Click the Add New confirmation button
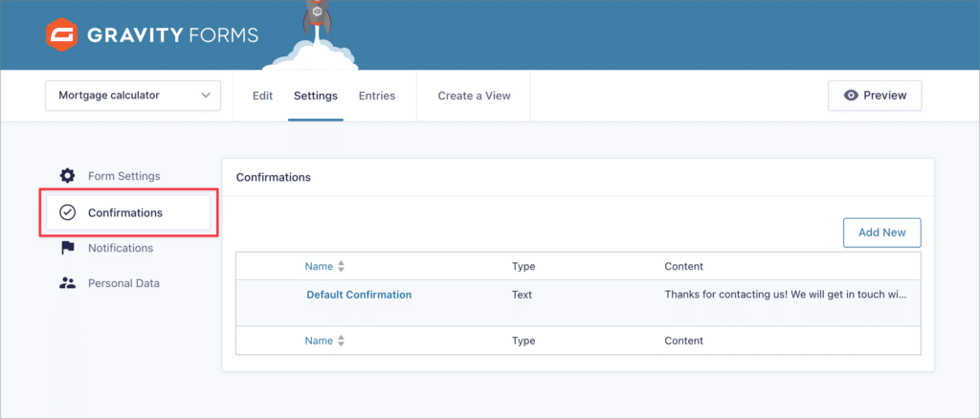The image size is (980, 419). point(881,232)
